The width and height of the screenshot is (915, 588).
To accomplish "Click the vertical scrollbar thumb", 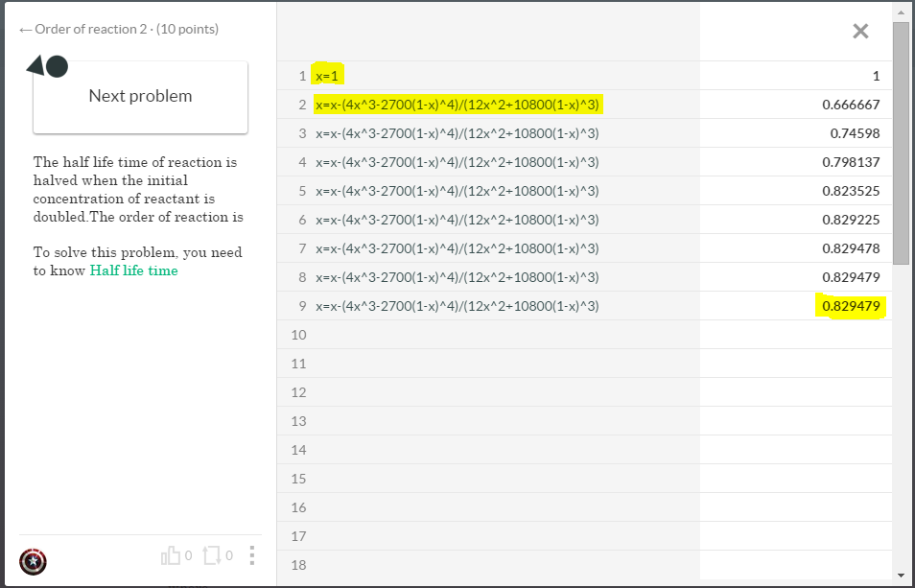I will pos(902,143).
